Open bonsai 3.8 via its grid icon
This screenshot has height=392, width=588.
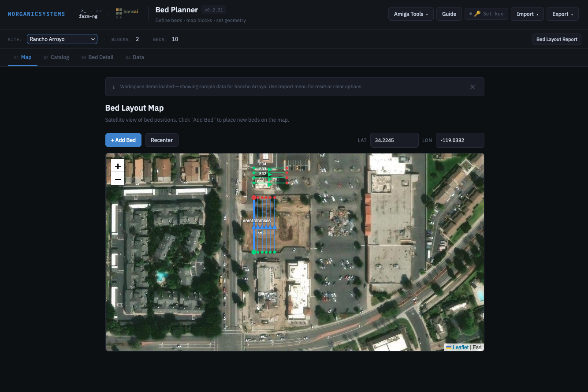[118, 11]
